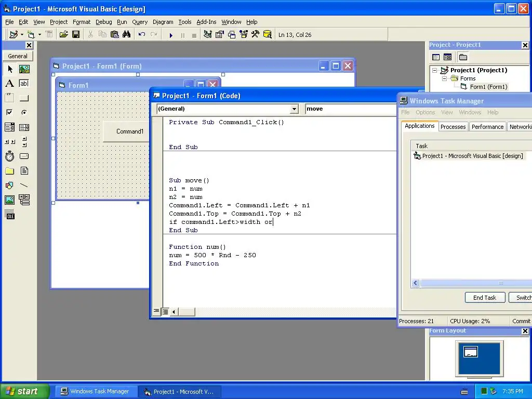Select the vertical scrollbar tool
Image resolution: width=532 pixels, height=399 pixels.
click(x=24, y=142)
